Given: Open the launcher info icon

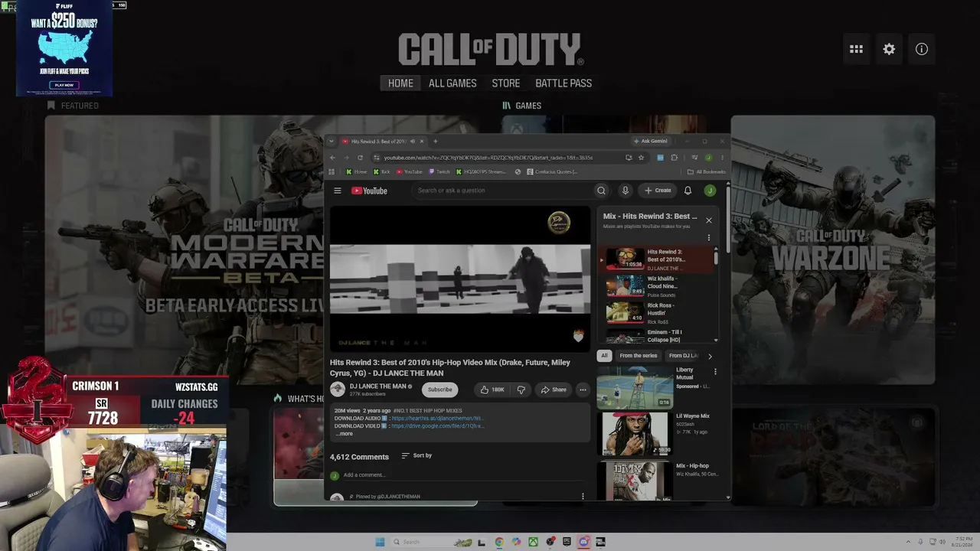Looking at the screenshot, I should click(922, 49).
